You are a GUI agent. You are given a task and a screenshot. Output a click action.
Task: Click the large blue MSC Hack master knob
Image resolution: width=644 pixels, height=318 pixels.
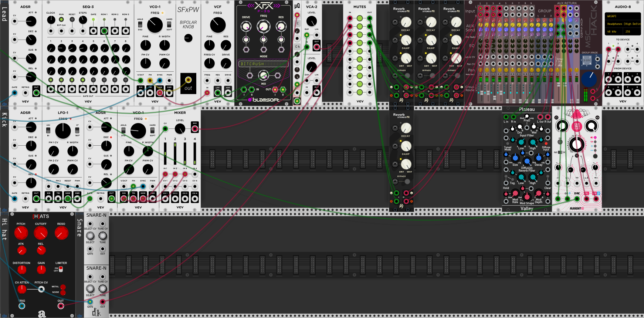point(589,79)
